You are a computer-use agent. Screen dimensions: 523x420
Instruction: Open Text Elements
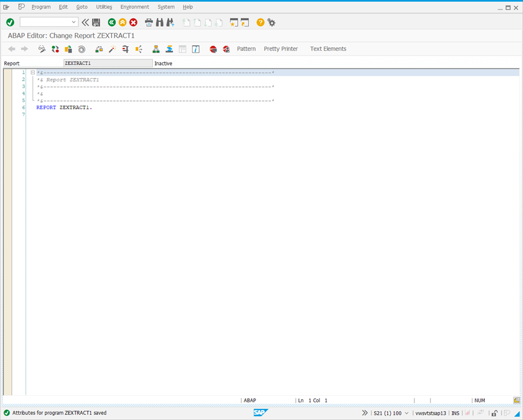point(328,49)
